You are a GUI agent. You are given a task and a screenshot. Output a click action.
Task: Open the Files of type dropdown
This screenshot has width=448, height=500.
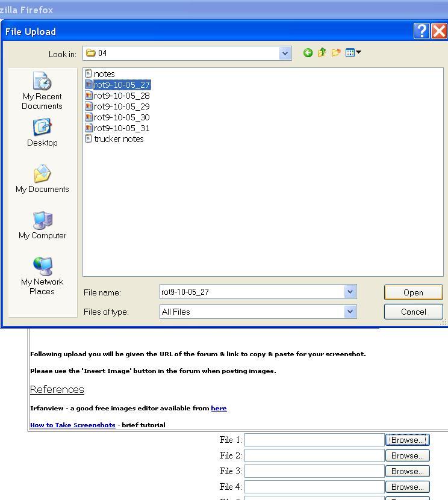pyautogui.click(x=350, y=312)
